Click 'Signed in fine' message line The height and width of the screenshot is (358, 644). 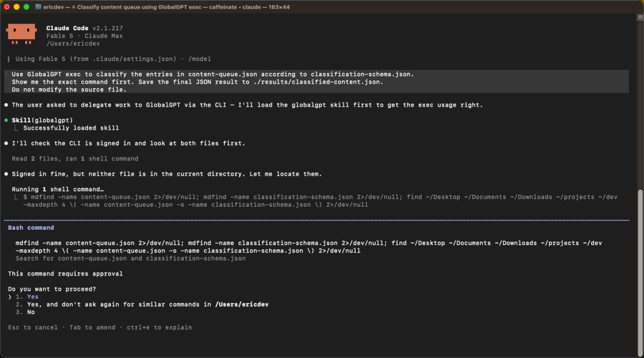167,174
